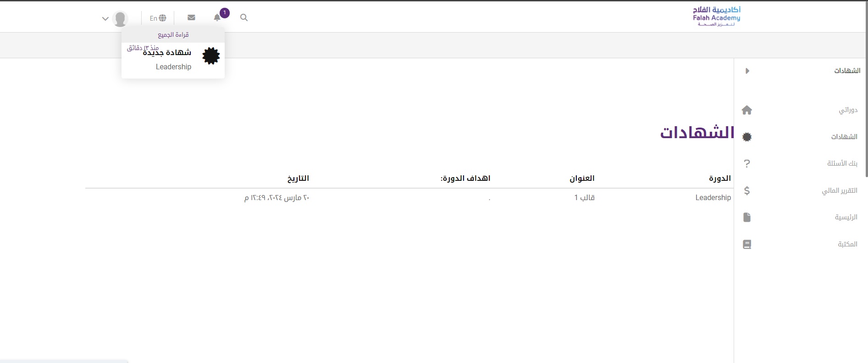Click the home icon beside دوراتي
The image size is (868, 363).
click(746, 110)
